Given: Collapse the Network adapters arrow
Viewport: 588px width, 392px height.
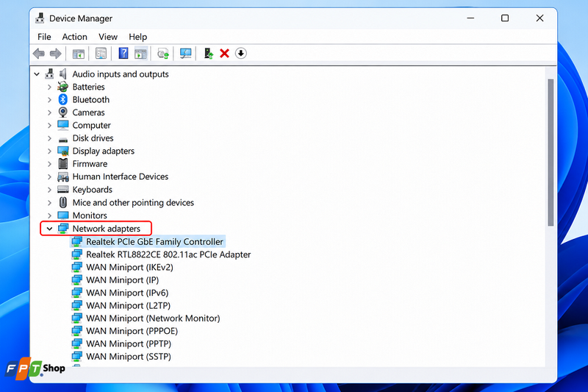Looking at the screenshot, I should [x=49, y=229].
